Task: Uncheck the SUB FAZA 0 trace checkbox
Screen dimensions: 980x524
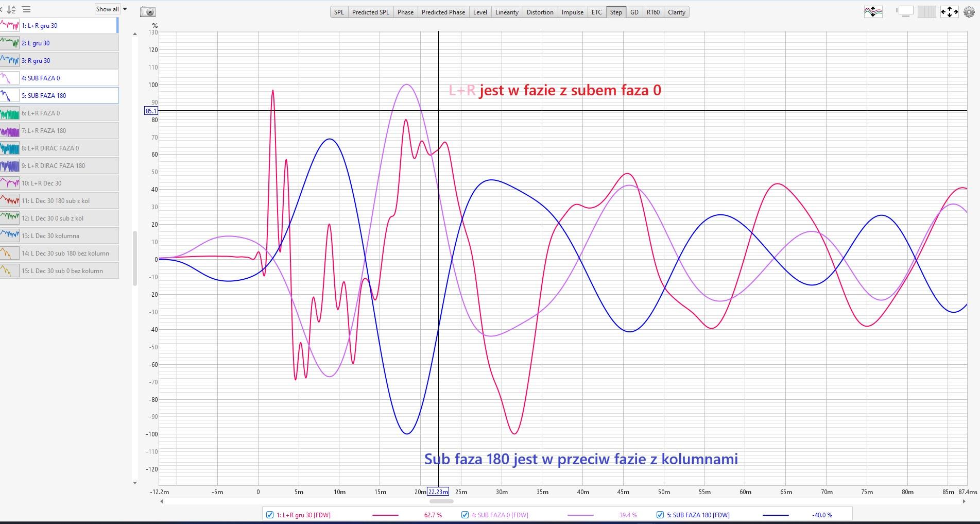Action: 465,515
